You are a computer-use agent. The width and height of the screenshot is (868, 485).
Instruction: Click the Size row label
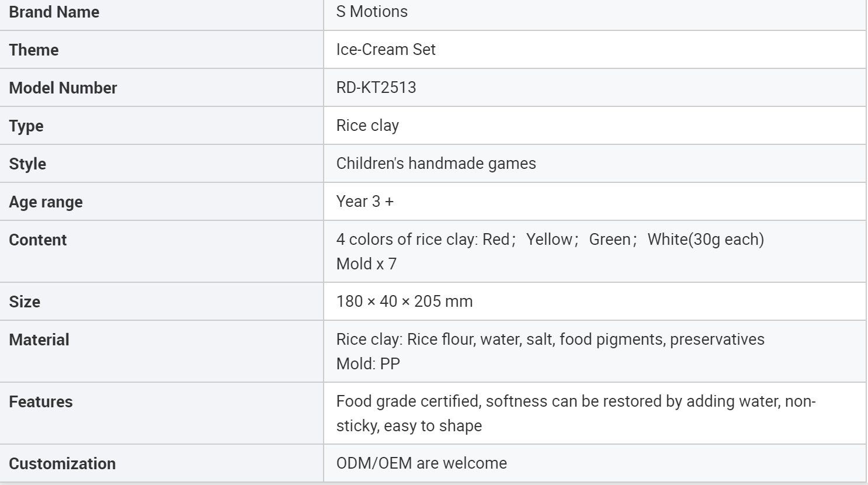click(25, 302)
